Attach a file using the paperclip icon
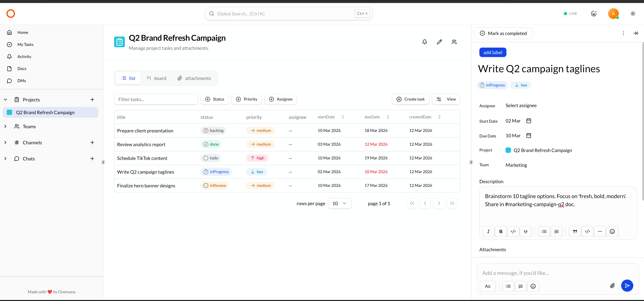Screen dimensions: 644x301 [x=612, y=286]
